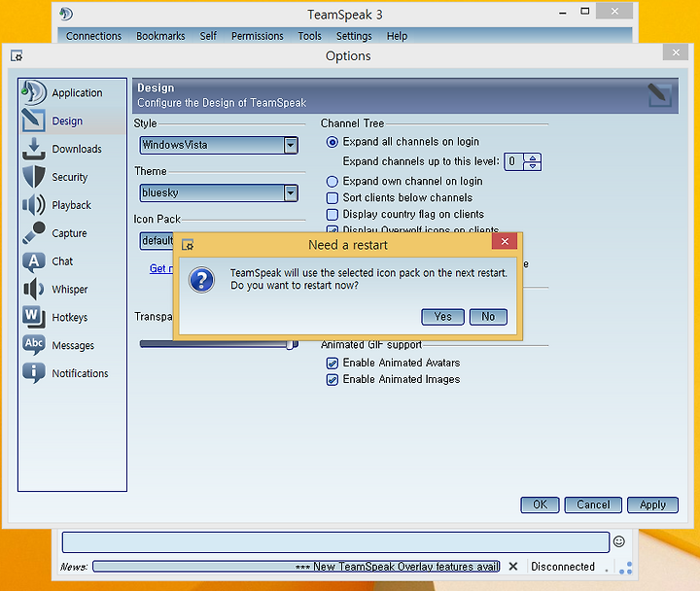Follow the Get more icon packs link

pyautogui.click(x=161, y=268)
